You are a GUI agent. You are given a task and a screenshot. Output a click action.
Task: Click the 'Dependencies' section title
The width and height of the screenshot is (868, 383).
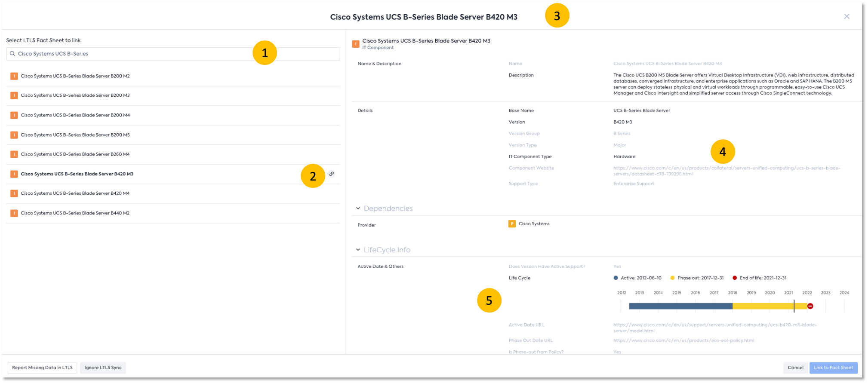[x=388, y=208]
